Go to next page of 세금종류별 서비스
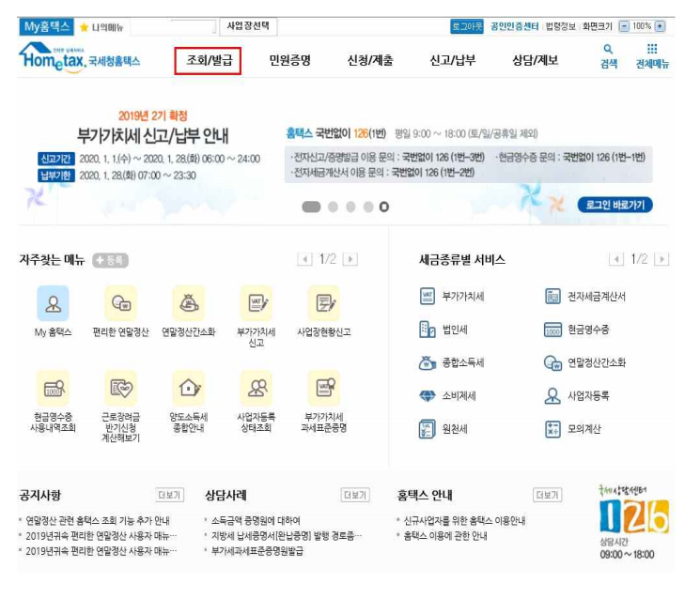 pyautogui.click(x=661, y=259)
